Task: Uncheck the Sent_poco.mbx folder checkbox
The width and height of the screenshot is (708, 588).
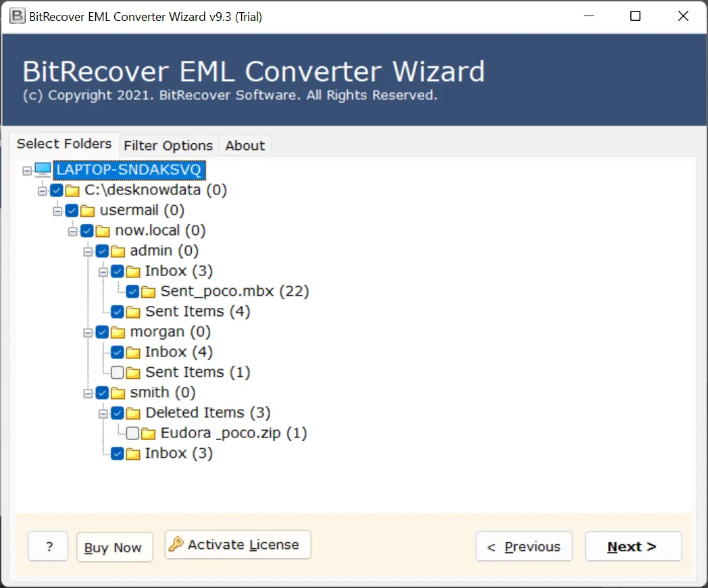Action: coord(132,291)
